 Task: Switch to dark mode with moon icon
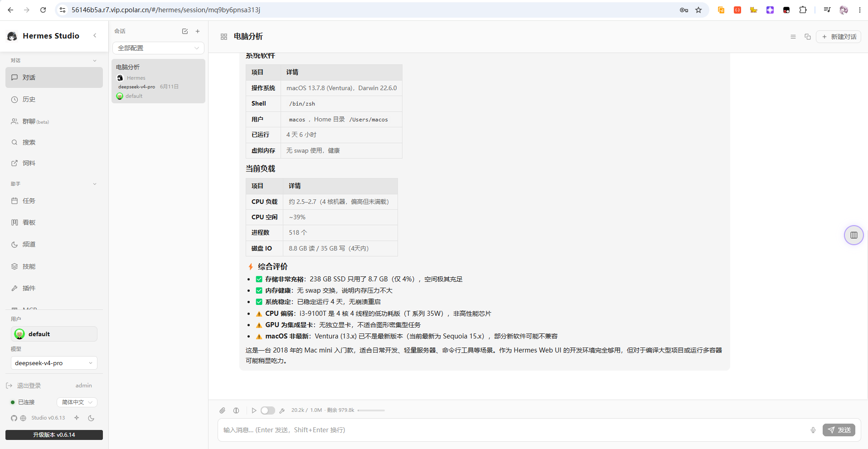[91, 418]
